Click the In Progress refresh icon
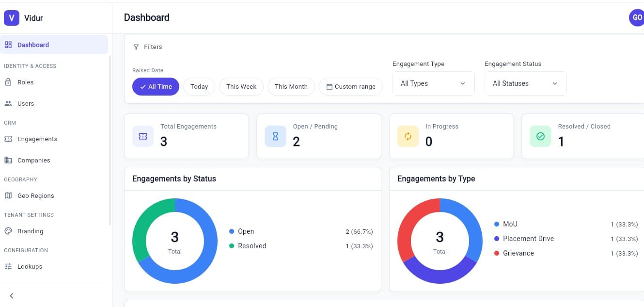This screenshot has height=307, width=644. point(408,136)
